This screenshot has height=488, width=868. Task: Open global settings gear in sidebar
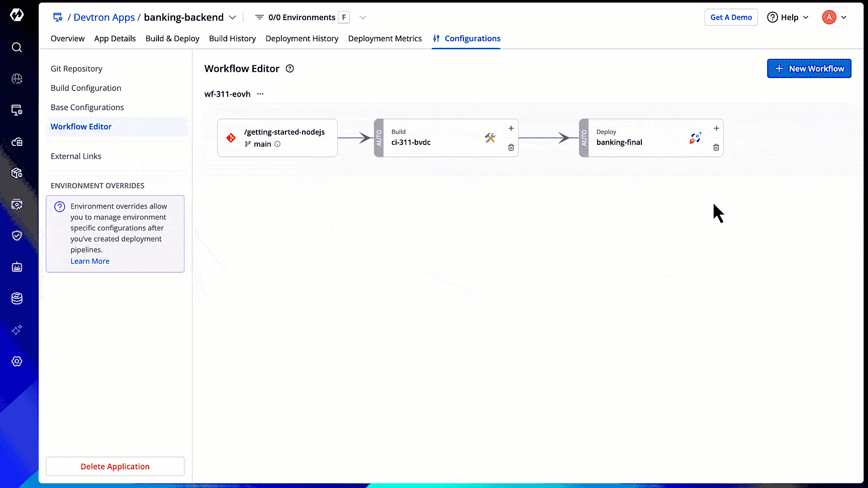[17, 361]
